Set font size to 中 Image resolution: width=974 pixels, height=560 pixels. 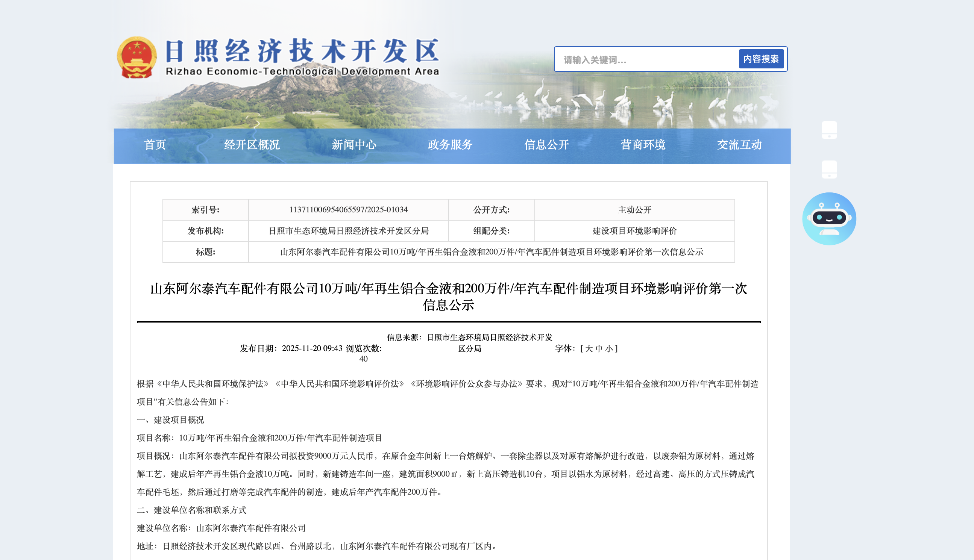click(x=599, y=348)
